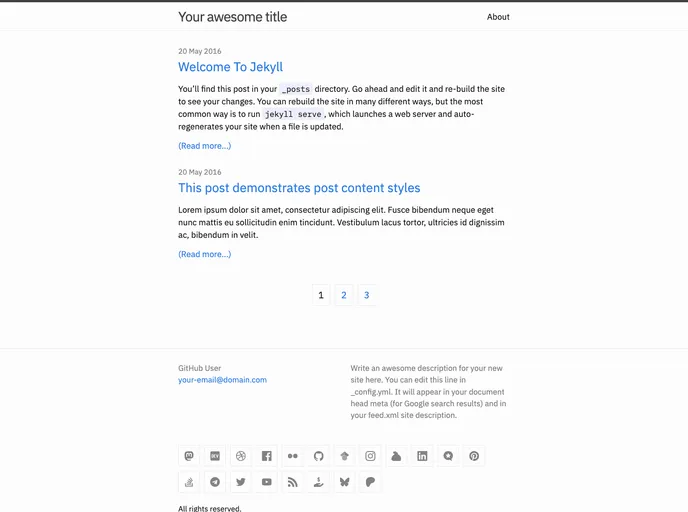Open the About page in header
This screenshot has height=512, width=688.
498,17
